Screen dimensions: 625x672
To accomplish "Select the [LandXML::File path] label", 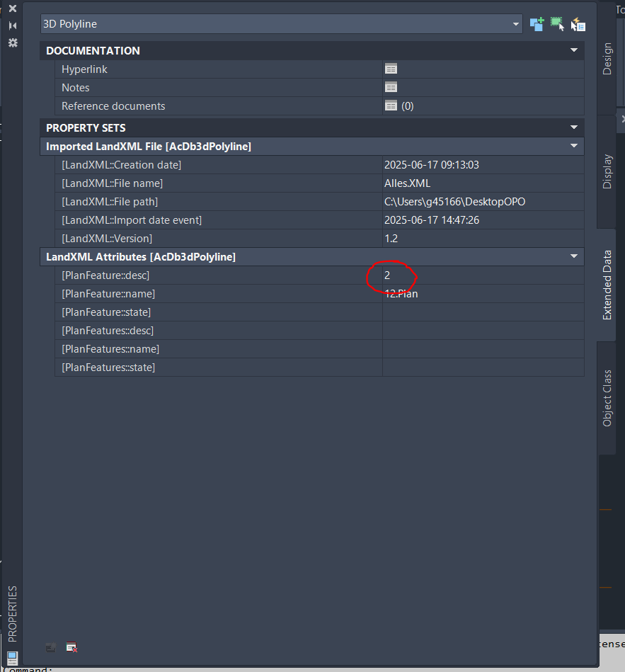I will pos(110,202).
